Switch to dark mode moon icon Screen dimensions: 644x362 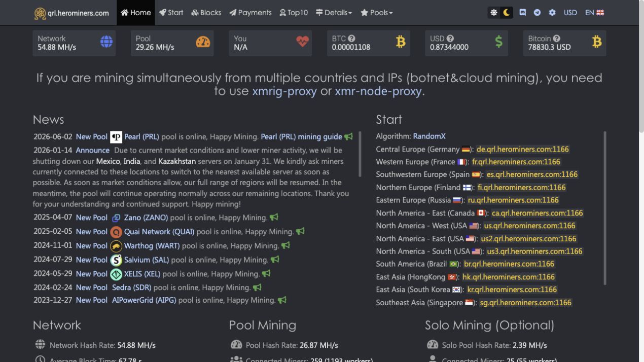point(506,13)
